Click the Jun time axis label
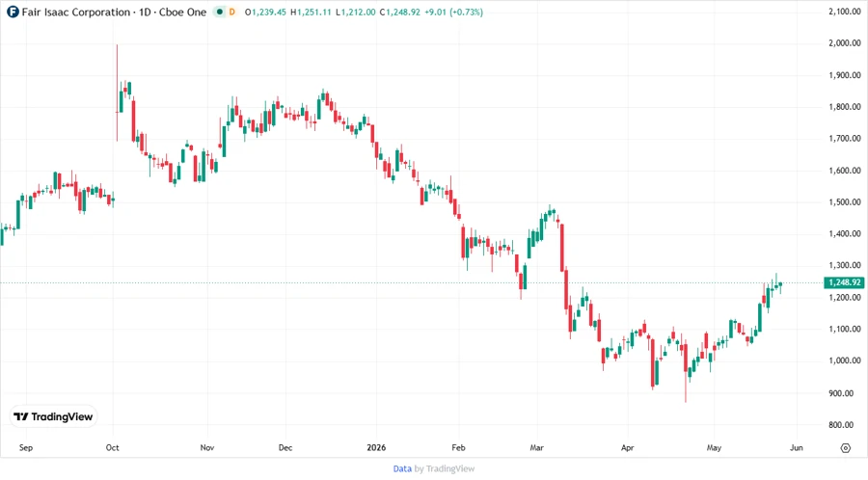Viewport: 868px width, 480px height. pyautogui.click(x=796, y=447)
